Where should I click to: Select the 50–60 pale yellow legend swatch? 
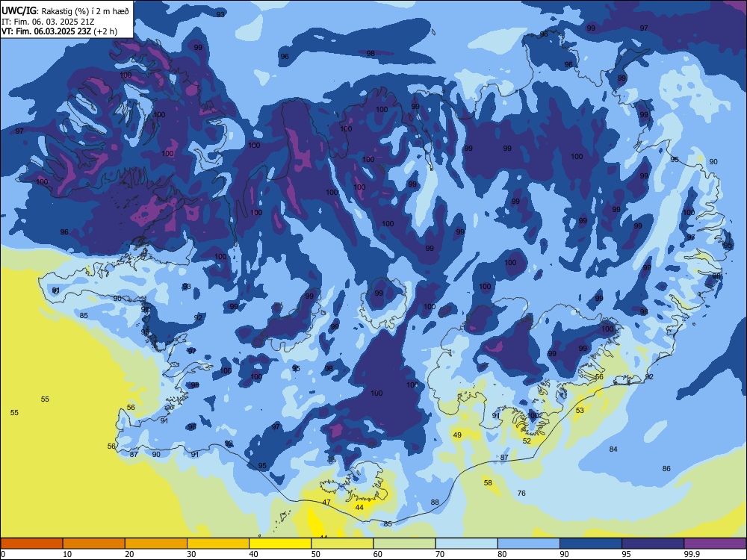342,544
